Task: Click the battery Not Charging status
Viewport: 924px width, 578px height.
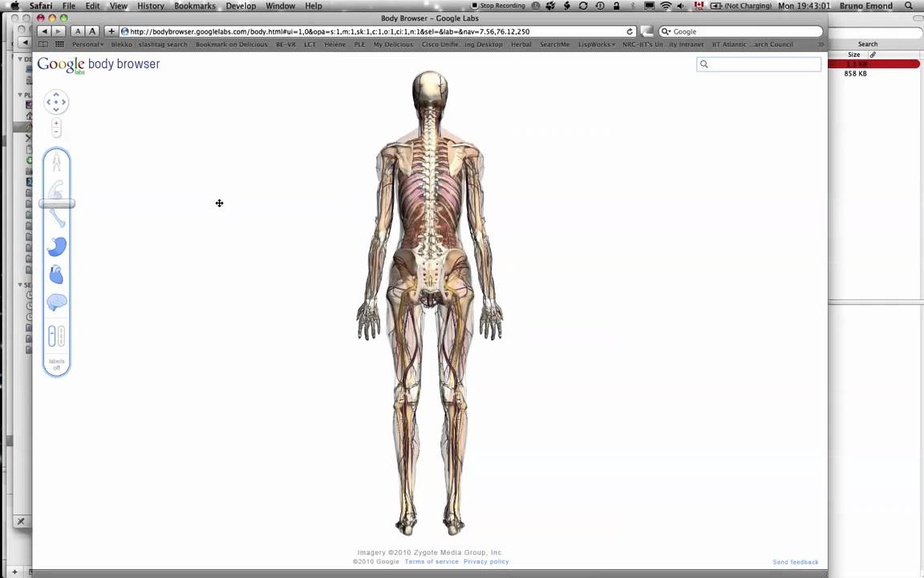Action: pos(741,6)
